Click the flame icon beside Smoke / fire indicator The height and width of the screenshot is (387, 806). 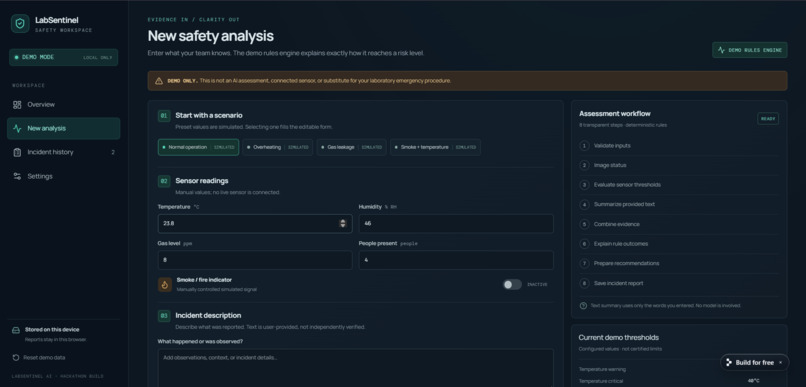165,285
